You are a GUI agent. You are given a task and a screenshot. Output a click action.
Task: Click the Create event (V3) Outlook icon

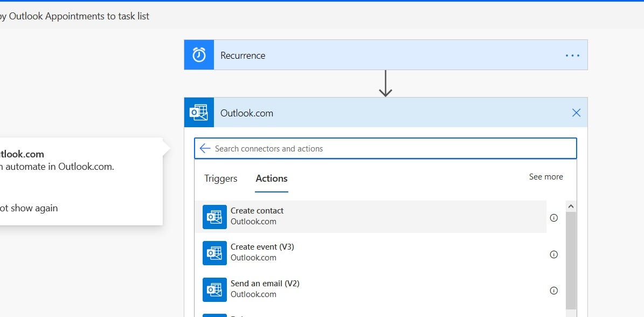[215, 253]
